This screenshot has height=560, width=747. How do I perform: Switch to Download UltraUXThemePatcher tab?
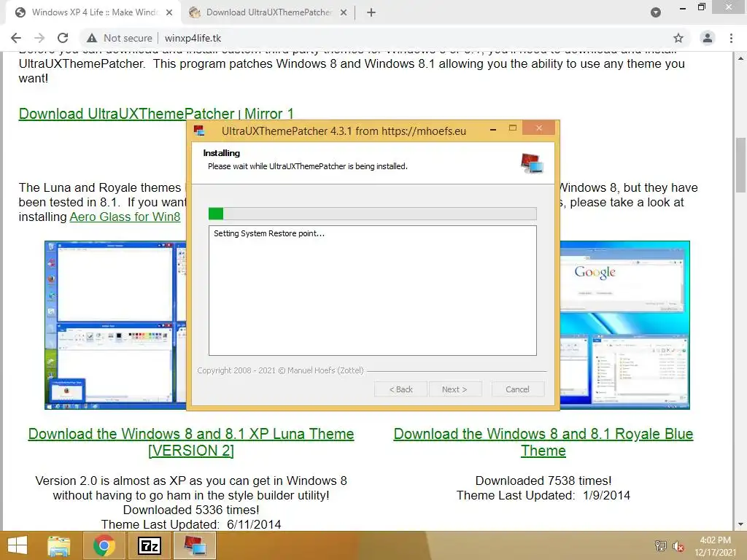pos(268,13)
